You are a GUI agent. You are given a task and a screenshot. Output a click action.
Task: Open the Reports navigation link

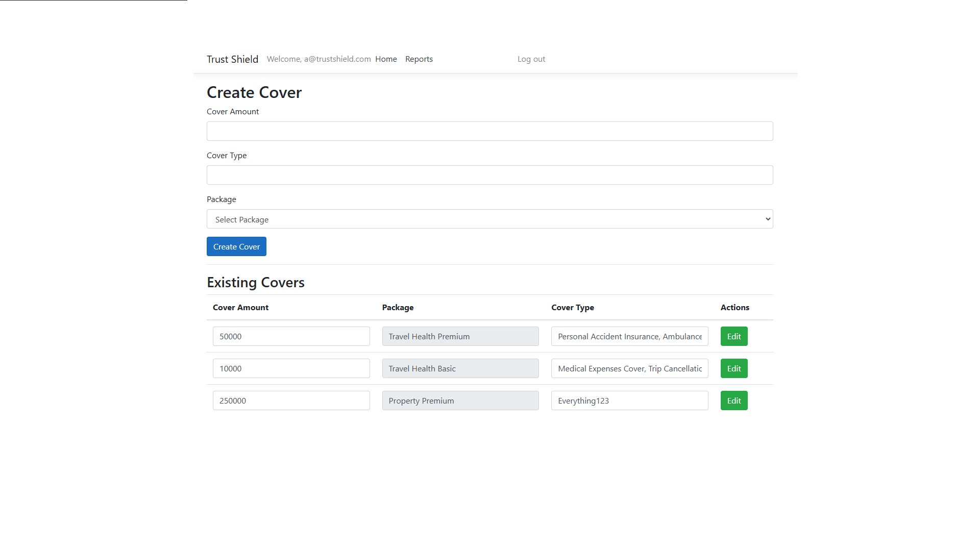[x=419, y=59]
